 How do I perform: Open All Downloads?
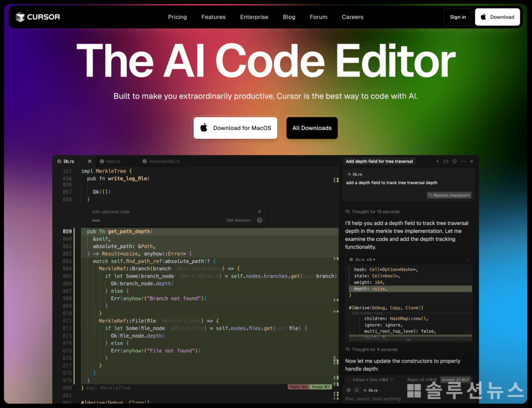pos(312,128)
